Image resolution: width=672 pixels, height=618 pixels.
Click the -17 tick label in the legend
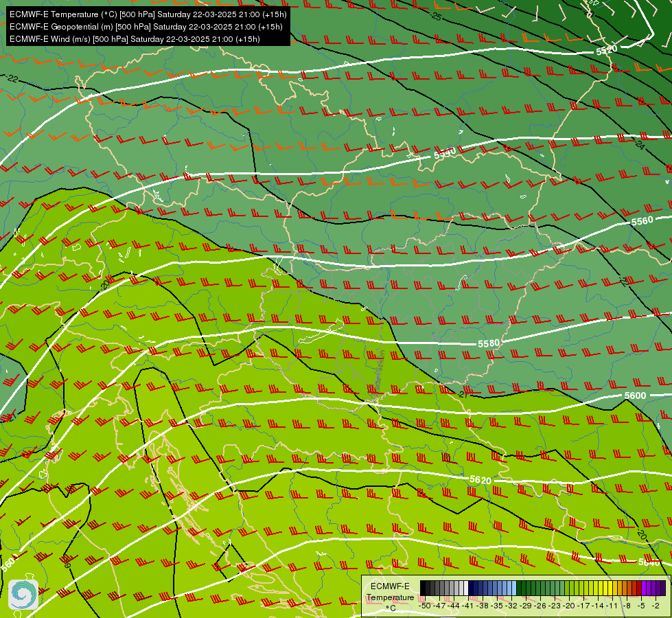583,606
